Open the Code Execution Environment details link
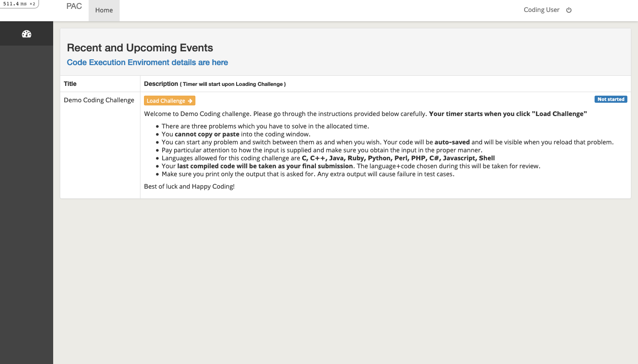Screen dimensions: 638x364 pos(147,62)
